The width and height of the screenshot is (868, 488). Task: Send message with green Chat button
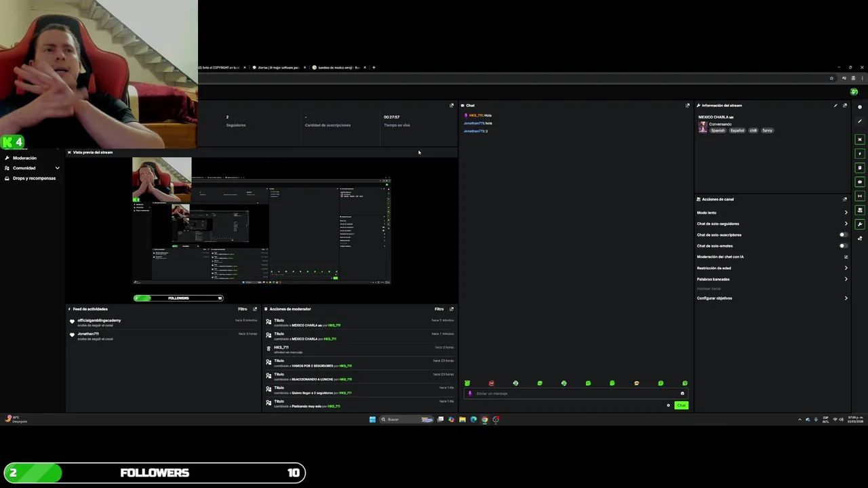tap(682, 405)
